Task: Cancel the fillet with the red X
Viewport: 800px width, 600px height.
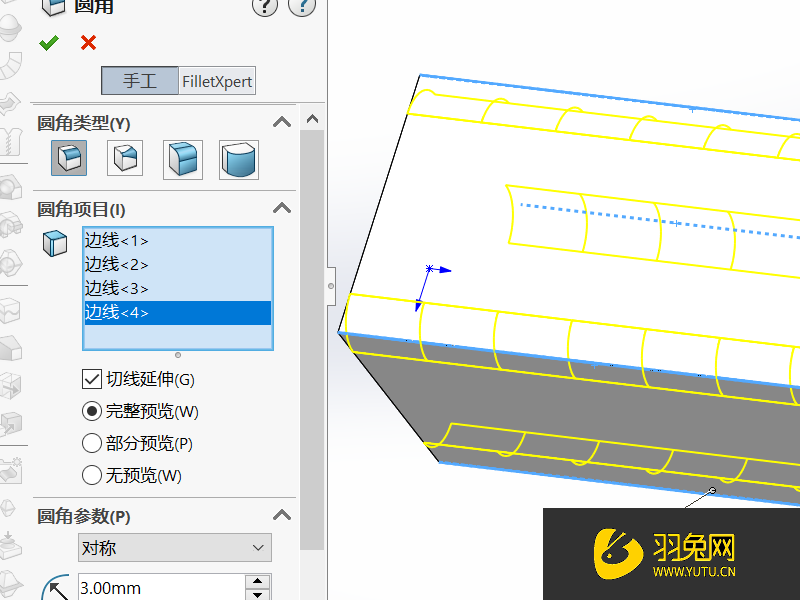Action: pyautogui.click(x=88, y=43)
